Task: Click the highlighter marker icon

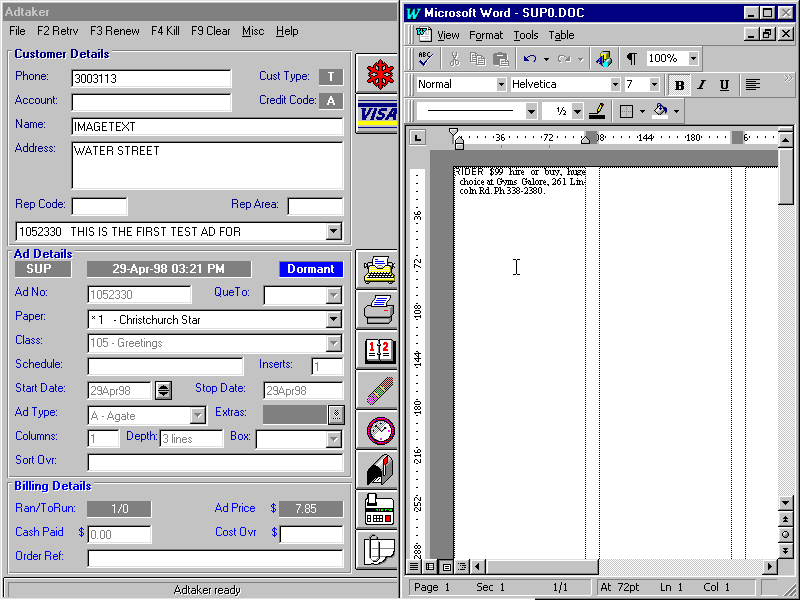Action: pos(378,390)
